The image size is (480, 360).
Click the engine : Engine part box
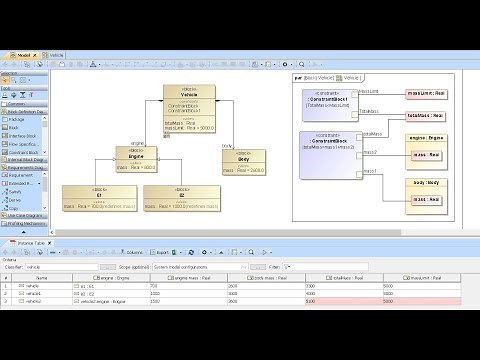[x=426, y=152]
